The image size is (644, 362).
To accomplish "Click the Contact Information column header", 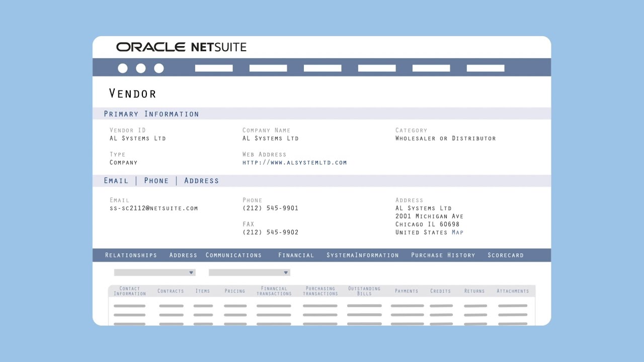I will [130, 291].
